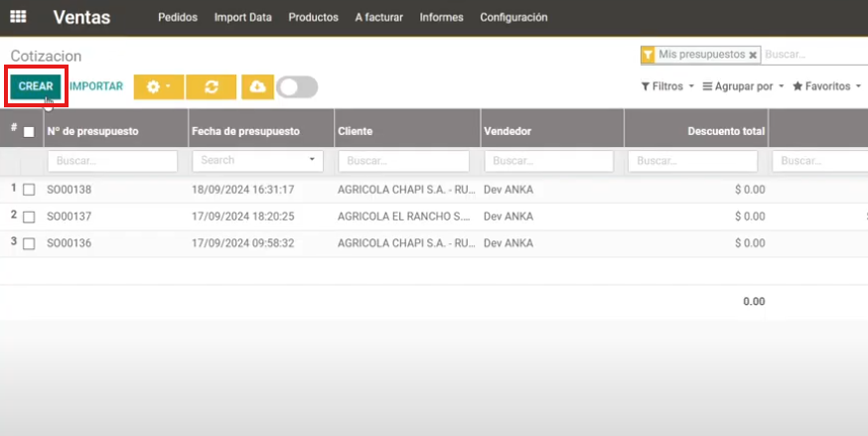
Task: Sort by Vendedor column header
Action: (507, 131)
